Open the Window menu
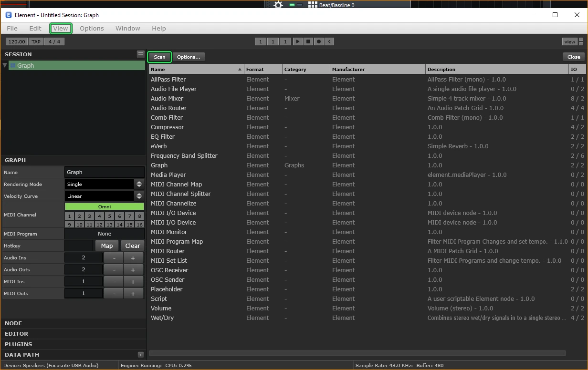The height and width of the screenshot is (370, 588). [128, 28]
